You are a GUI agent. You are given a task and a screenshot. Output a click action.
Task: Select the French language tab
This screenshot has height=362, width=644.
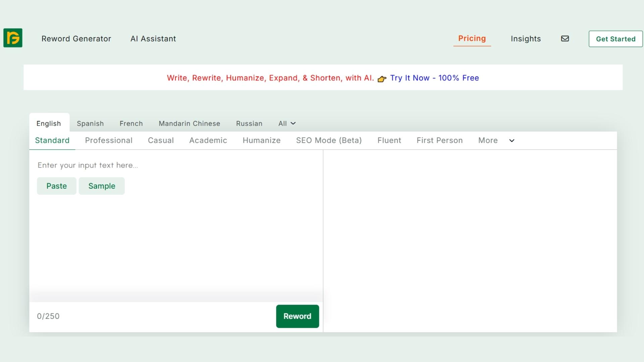coord(131,123)
